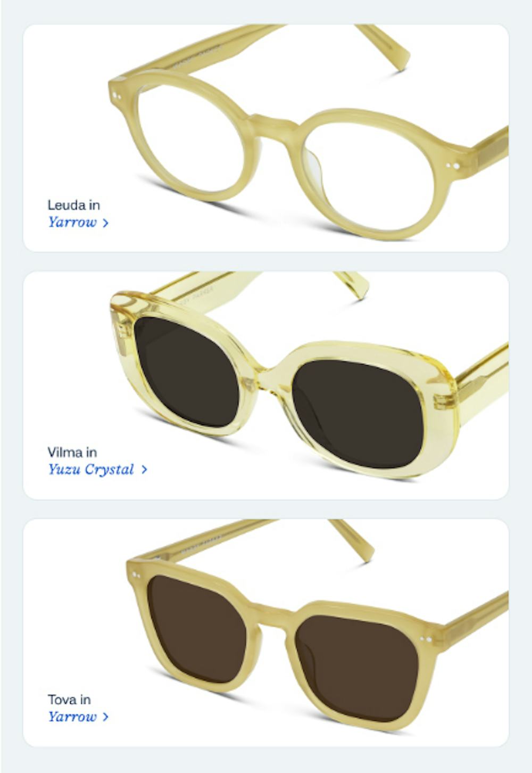532x773 pixels.
Task: Select the 'Vilma in' product label
Action: [x=72, y=453]
